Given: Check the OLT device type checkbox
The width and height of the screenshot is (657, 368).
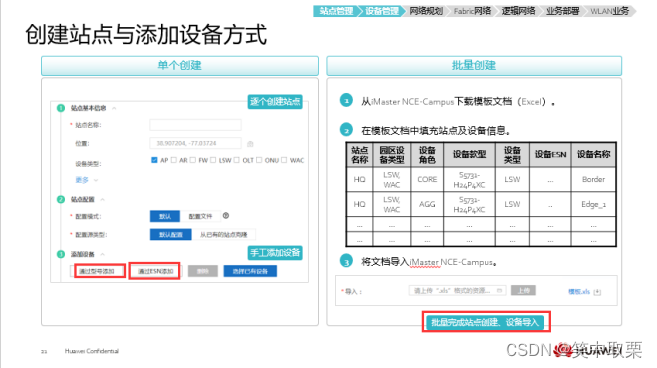Looking at the screenshot, I should (237, 160).
